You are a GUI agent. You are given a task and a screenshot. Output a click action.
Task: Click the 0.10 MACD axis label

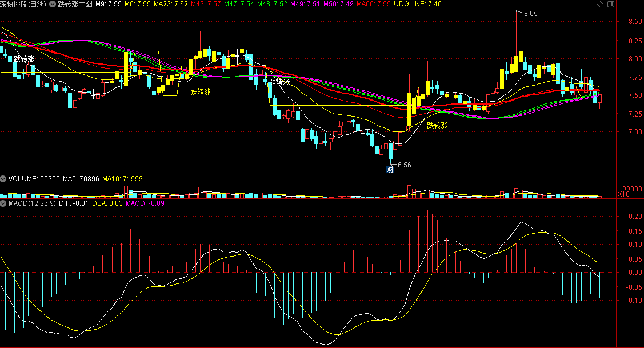636,245
